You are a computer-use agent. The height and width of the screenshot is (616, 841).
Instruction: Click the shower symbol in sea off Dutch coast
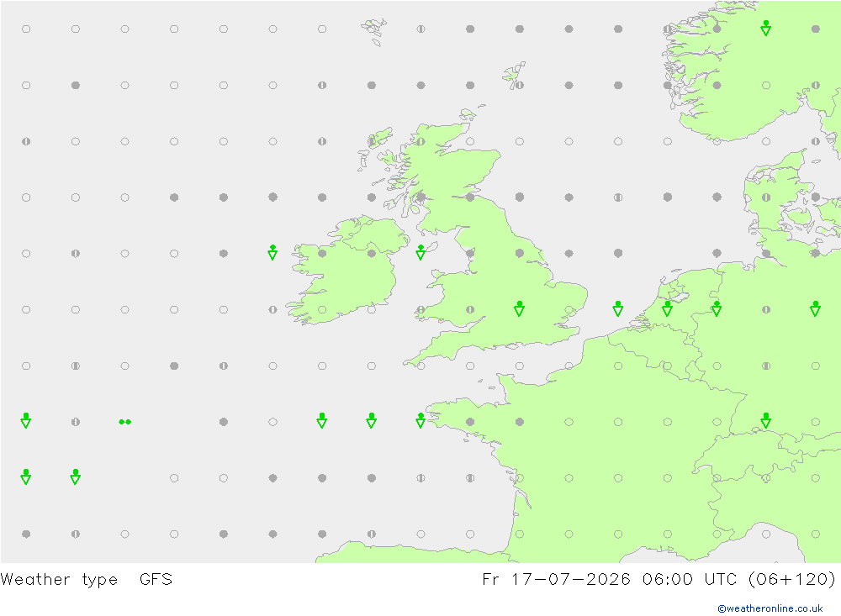[618, 308]
